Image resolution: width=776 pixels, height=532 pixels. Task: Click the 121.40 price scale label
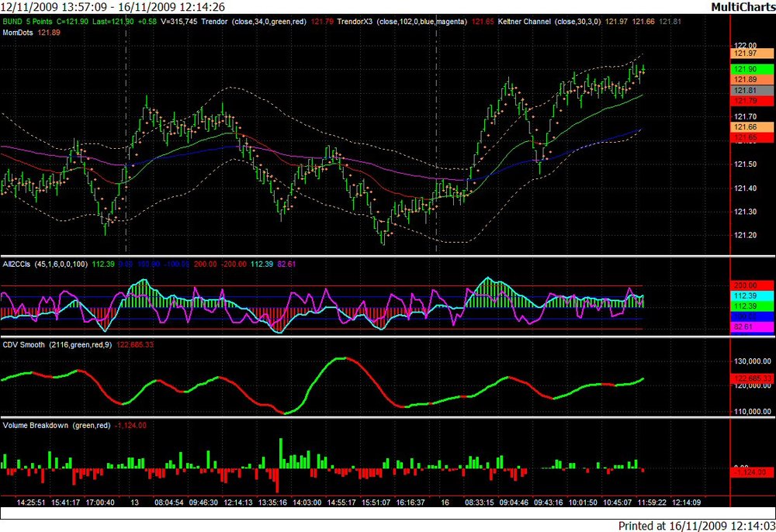[x=745, y=188]
